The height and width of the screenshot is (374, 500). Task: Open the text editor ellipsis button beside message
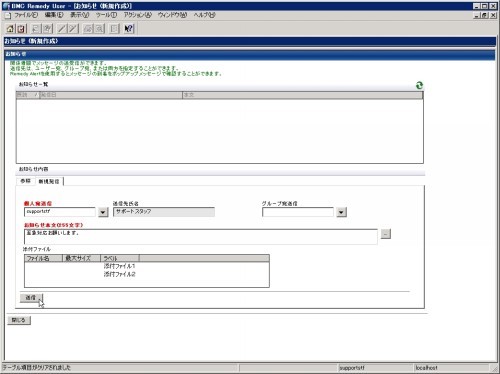click(386, 234)
